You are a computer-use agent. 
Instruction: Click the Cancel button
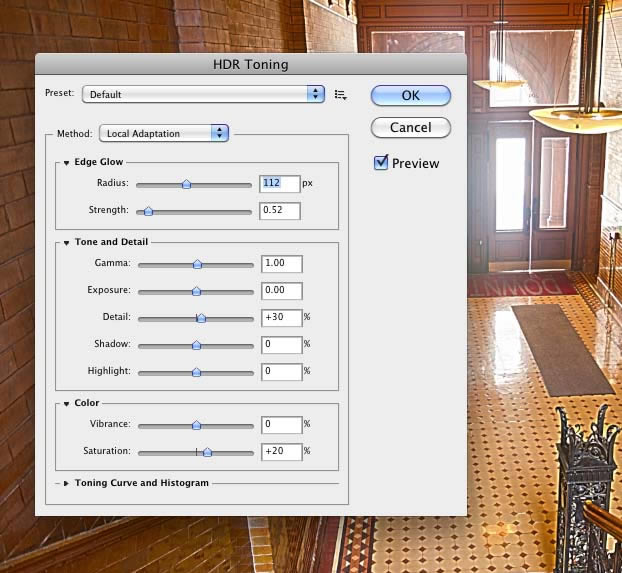(x=411, y=127)
